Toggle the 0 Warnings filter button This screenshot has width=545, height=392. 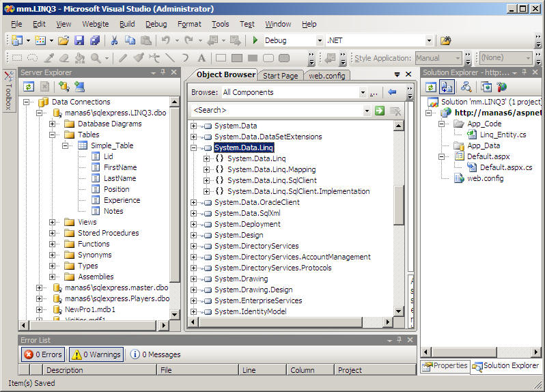(96, 354)
